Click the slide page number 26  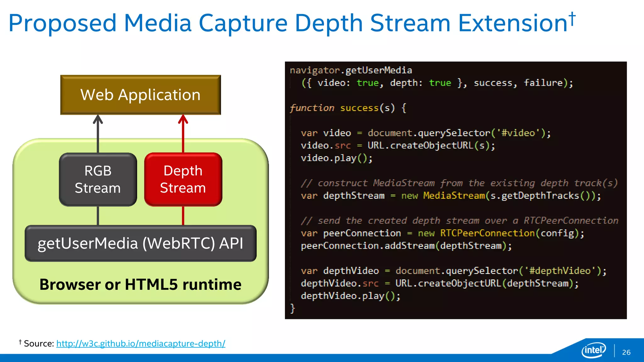coord(626,352)
